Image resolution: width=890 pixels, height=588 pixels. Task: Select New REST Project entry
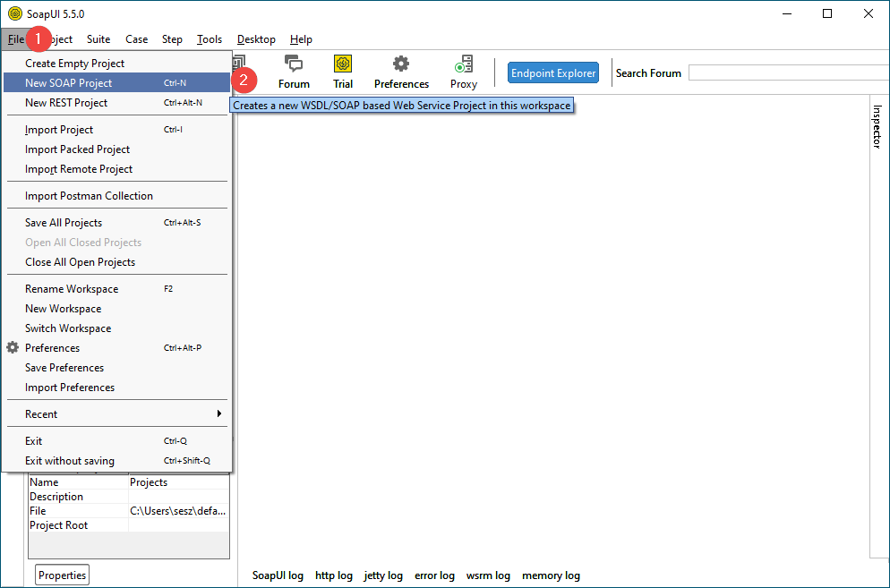117,103
